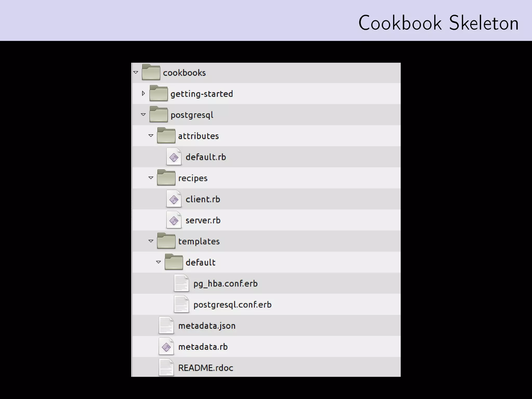Viewport: 532px width, 399px height.
Task: Collapse the default templates folder arrow
Action: point(158,262)
